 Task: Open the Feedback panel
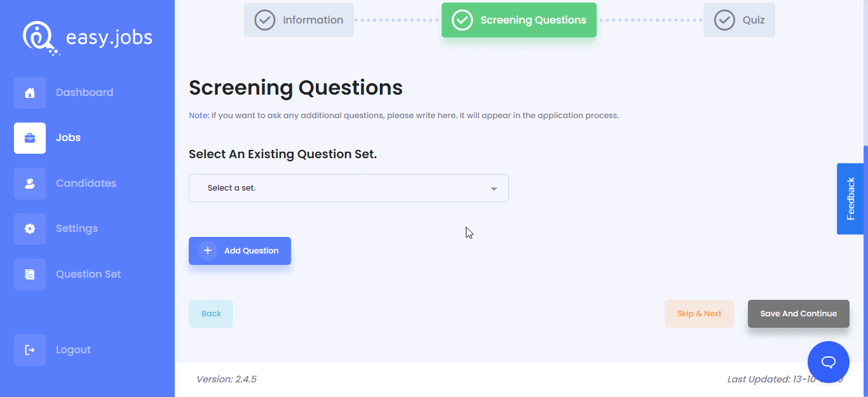point(850,198)
